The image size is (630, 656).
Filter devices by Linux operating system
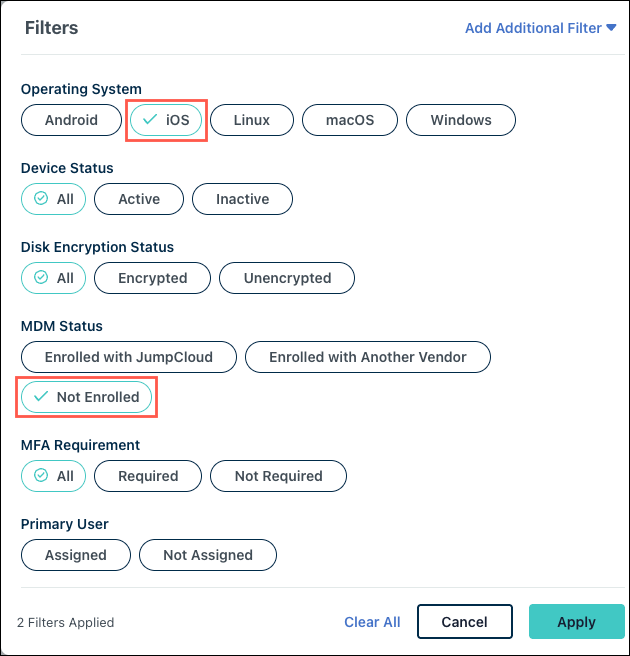[252, 120]
